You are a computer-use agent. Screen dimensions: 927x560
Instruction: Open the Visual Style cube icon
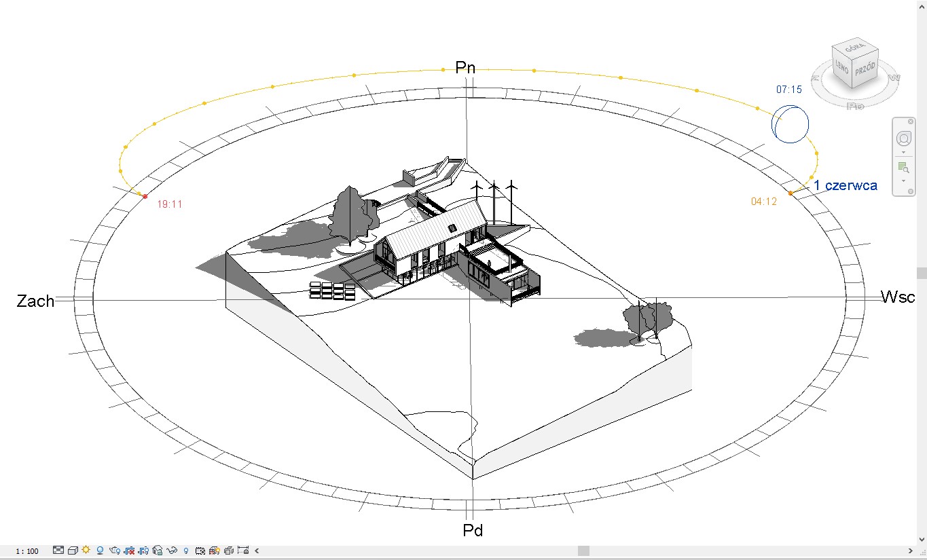(73, 550)
